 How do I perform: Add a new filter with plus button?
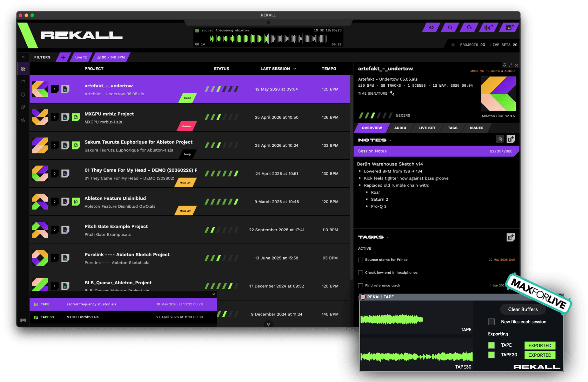(63, 57)
